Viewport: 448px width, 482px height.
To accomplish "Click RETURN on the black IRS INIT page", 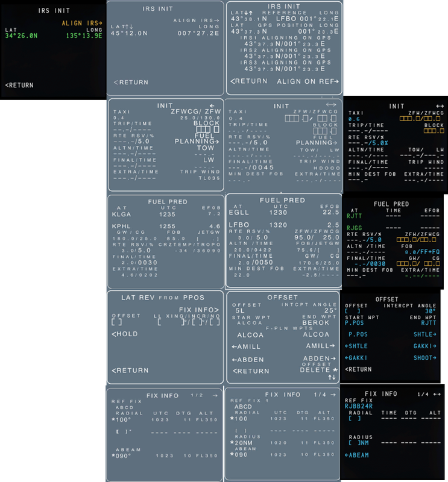I will tap(19, 85).
